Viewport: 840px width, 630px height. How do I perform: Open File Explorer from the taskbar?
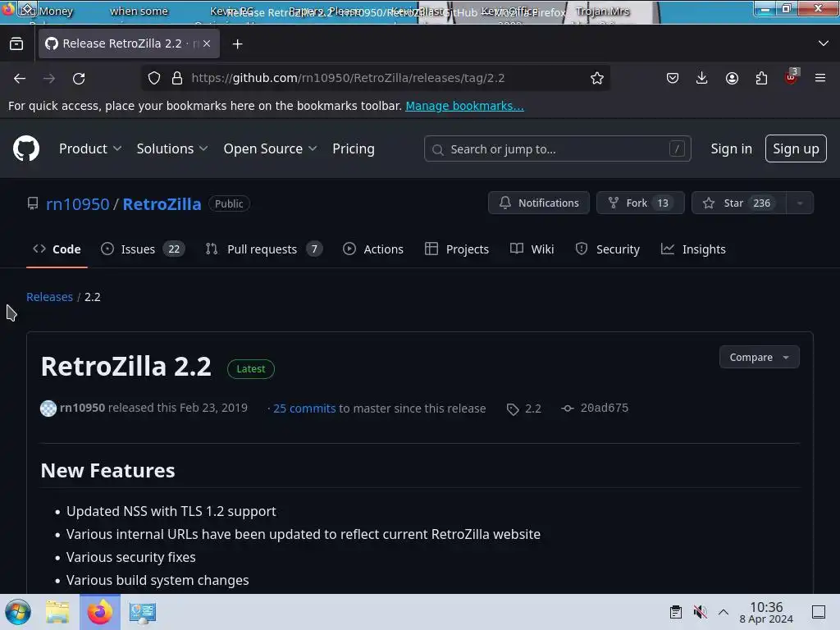[x=57, y=612]
